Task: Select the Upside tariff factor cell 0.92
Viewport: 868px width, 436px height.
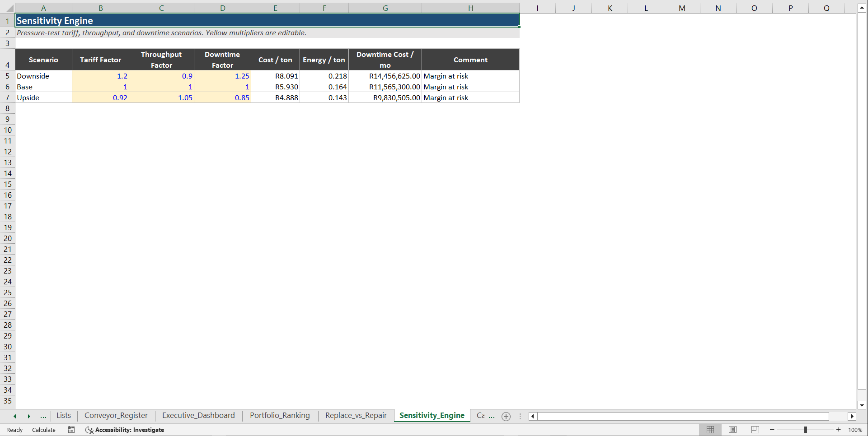Action: tap(101, 97)
